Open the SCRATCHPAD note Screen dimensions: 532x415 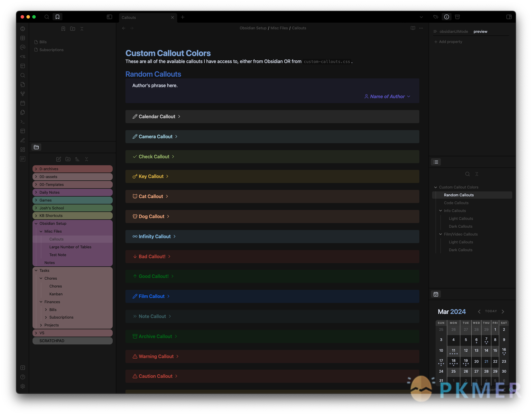tap(73, 341)
